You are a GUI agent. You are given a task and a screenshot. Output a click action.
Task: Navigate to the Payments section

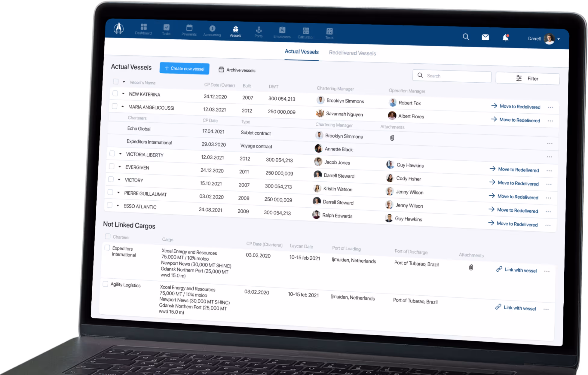pyautogui.click(x=189, y=30)
